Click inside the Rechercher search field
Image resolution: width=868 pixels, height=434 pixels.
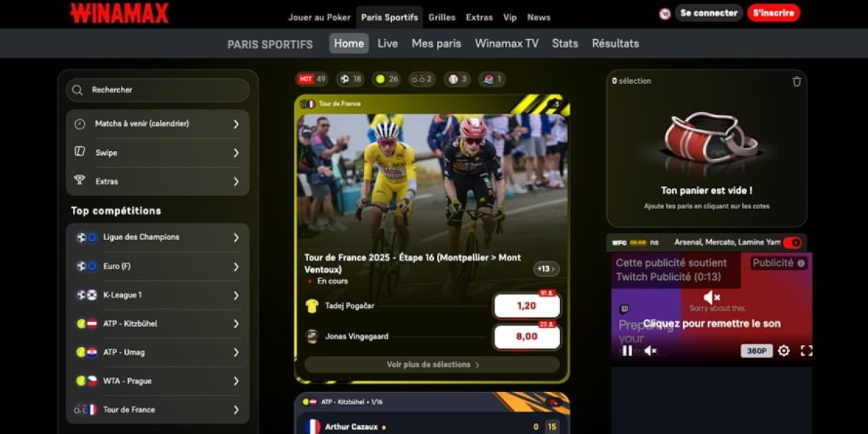point(158,90)
